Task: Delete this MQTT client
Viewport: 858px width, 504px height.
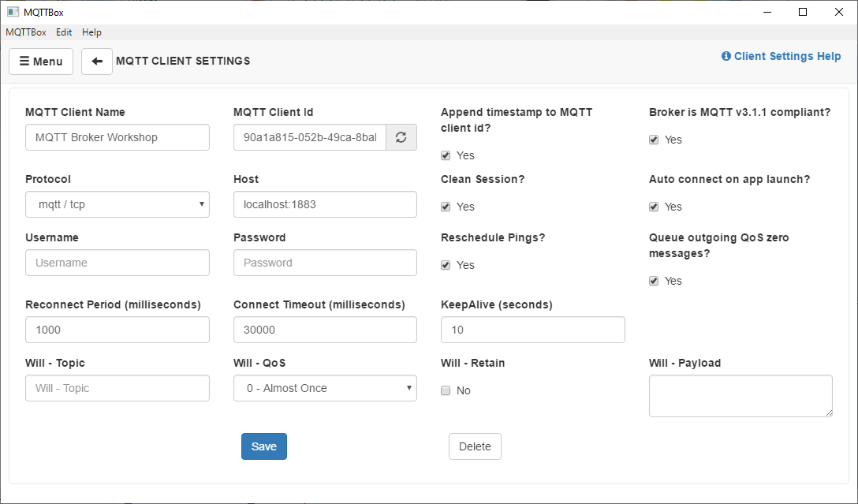Action: (x=475, y=446)
